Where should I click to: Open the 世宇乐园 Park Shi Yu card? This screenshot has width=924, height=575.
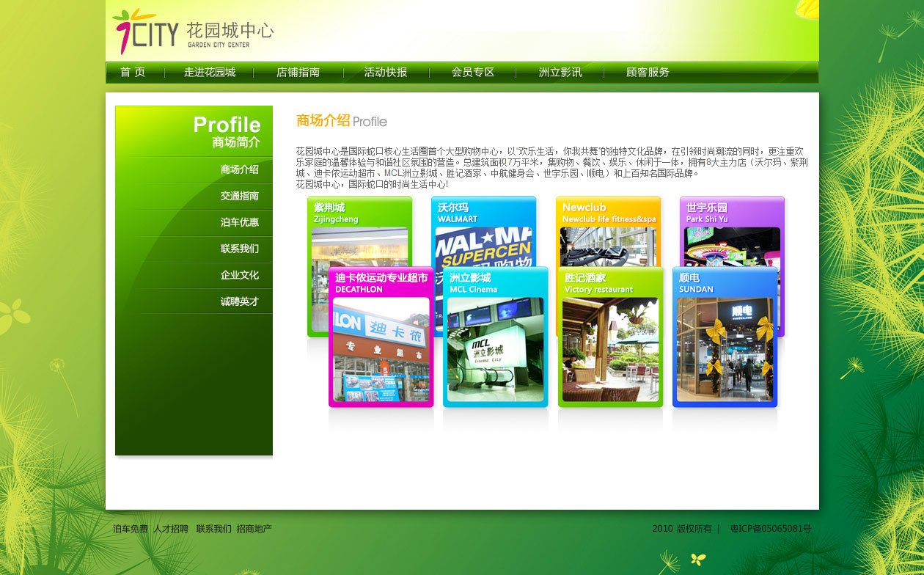point(732,230)
